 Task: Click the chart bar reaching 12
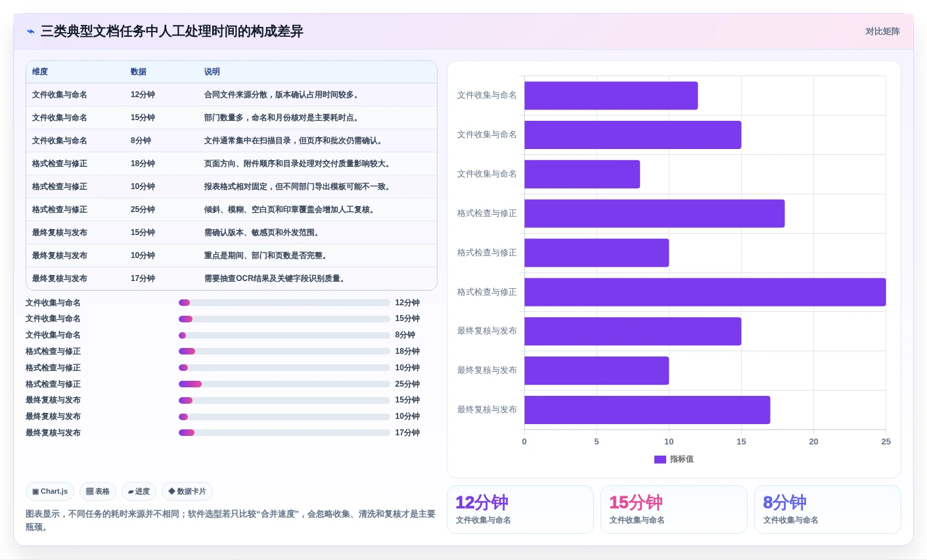tap(611, 96)
